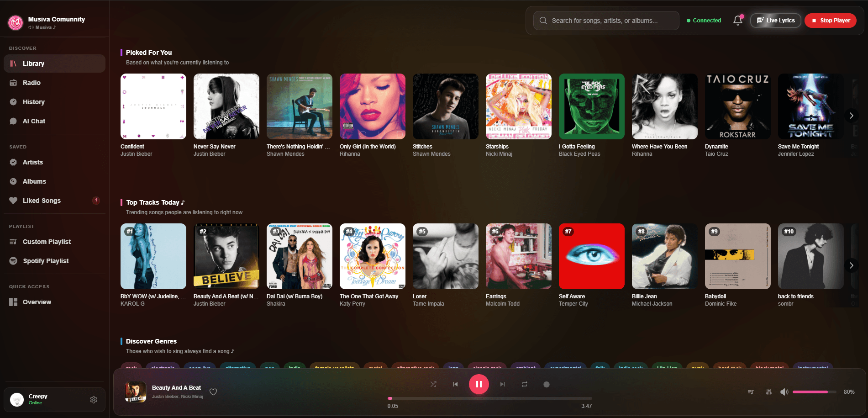Viewport: 868px width, 418px height.
Task: Open Liked Songs list
Action: pyautogui.click(x=54, y=201)
